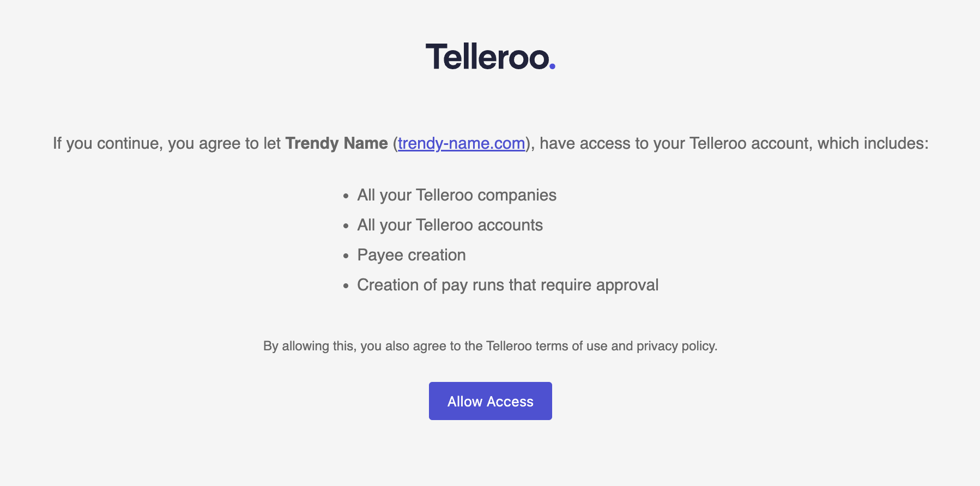Click the "All your Telleroo companies" text
This screenshot has width=980, height=486.
[457, 195]
